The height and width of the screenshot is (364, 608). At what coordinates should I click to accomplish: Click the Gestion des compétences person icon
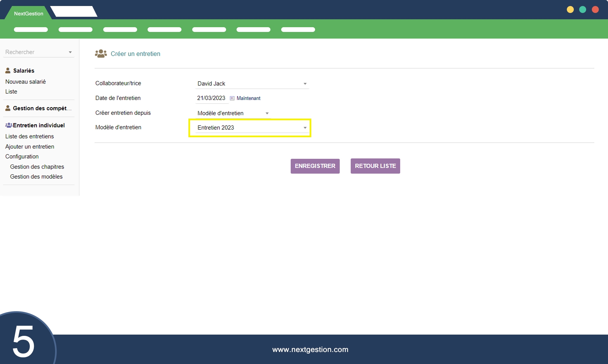click(x=8, y=108)
